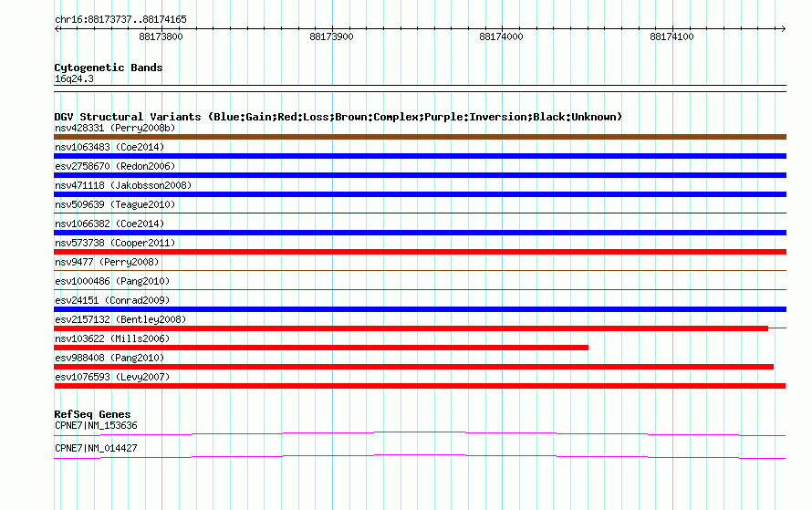Click the blue bar of nsv1063483
Viewport: 812px width, 510px height.
tap(420, 156)
